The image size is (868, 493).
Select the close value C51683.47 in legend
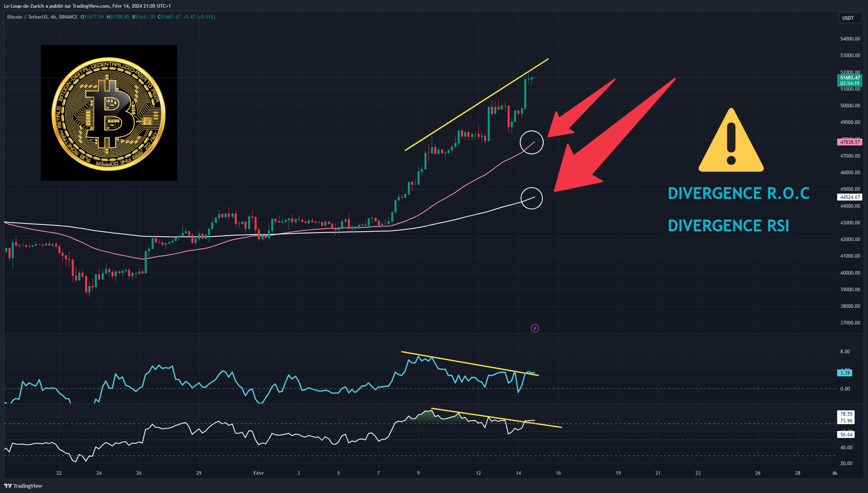pos(169,17)
